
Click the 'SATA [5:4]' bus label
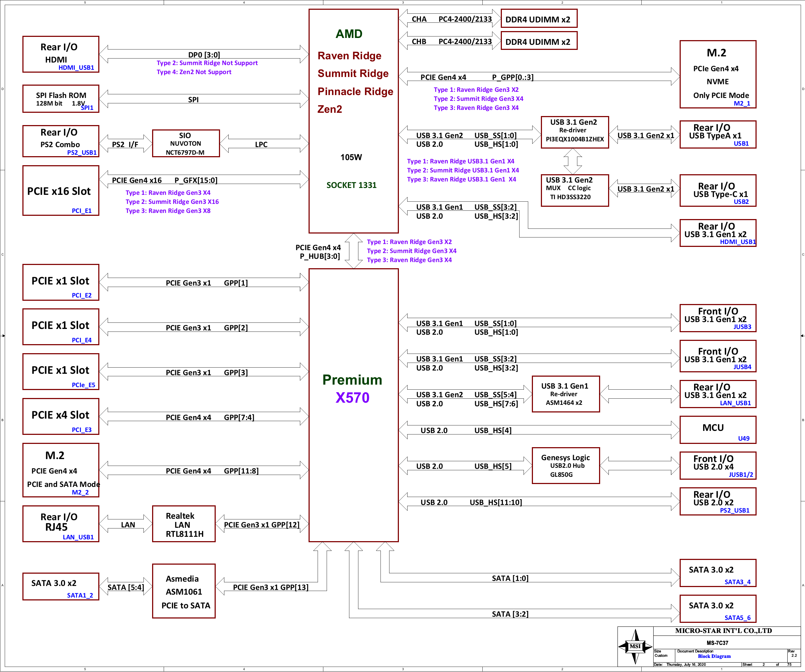tap(126, 587)
